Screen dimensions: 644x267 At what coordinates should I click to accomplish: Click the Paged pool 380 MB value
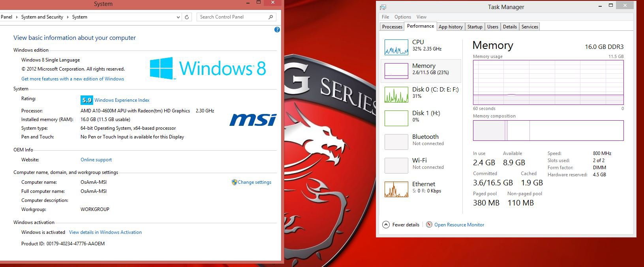(486, 203)
